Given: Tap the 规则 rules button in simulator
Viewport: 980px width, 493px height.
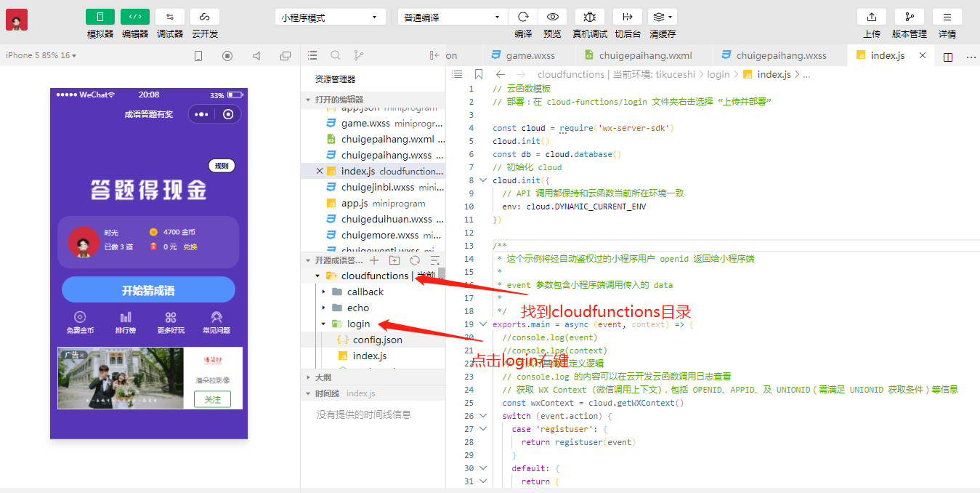Looking at the screenshot, I should pos(222,166).
